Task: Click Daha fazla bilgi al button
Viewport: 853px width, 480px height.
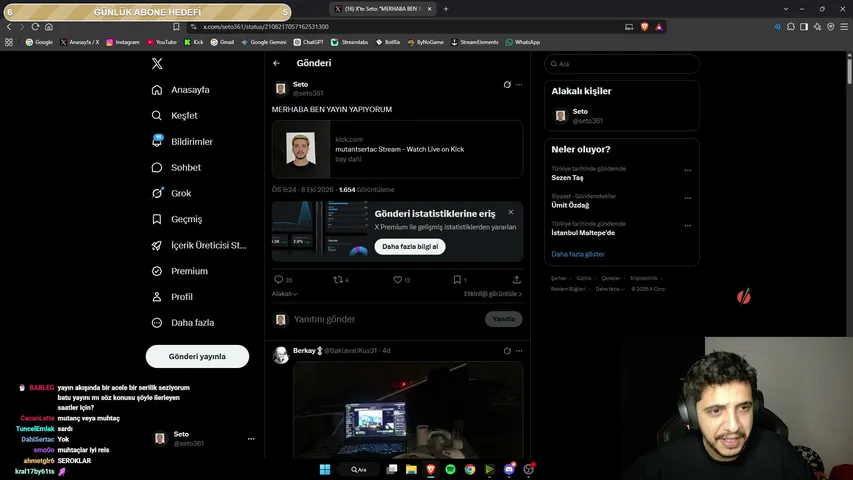Action: click(x=410, y=247)
